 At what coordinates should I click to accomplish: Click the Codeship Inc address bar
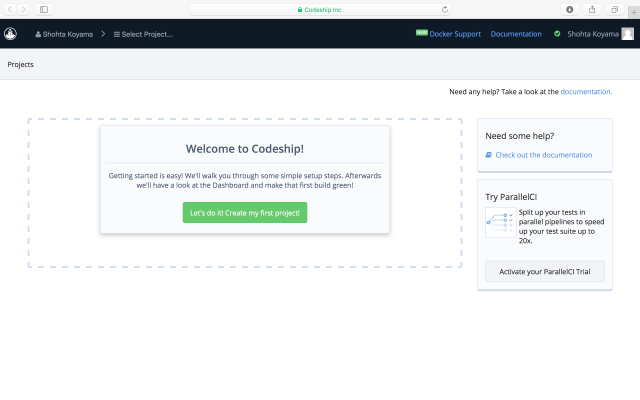pos(320,9)
